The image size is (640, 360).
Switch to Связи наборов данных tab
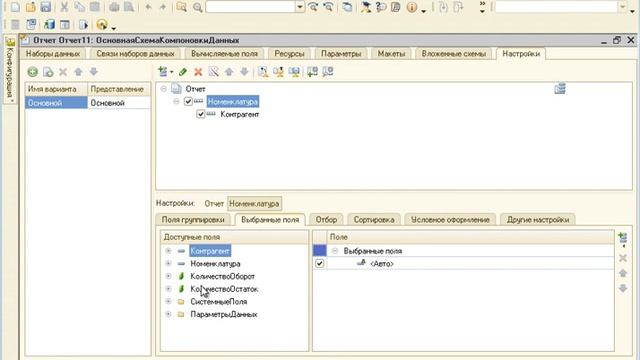coord(135,53)
